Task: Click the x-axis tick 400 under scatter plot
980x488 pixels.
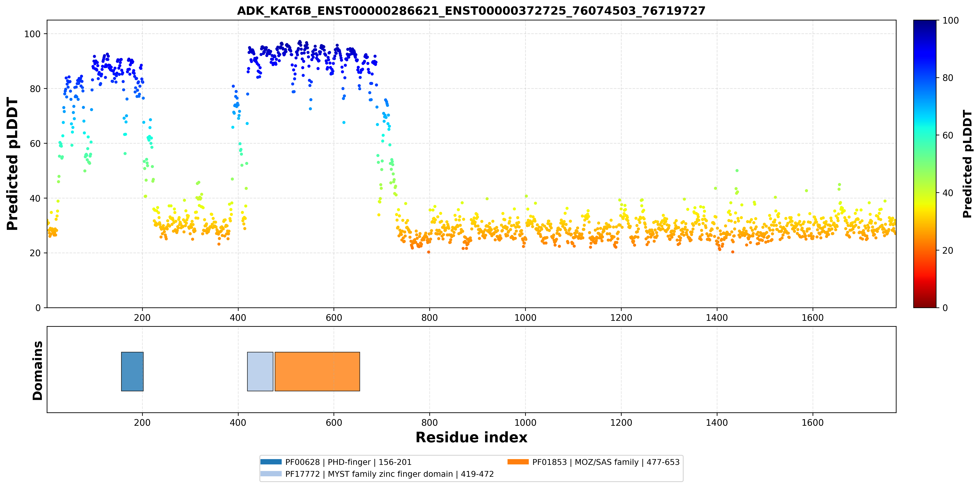Action: pos(238,318)
